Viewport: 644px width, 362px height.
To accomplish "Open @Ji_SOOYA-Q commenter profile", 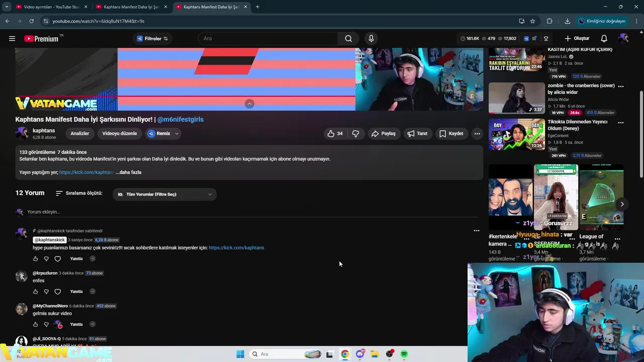I will [x=47, y=339].
